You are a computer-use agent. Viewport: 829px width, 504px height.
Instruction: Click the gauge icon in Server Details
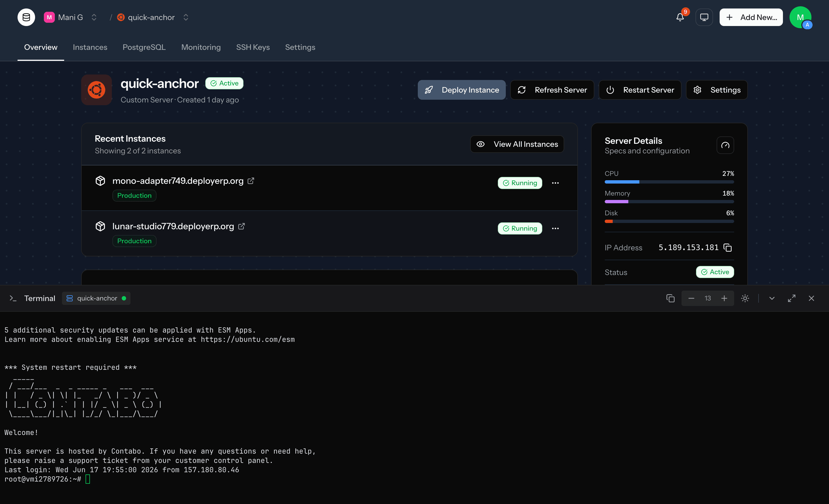click(725, 145)
